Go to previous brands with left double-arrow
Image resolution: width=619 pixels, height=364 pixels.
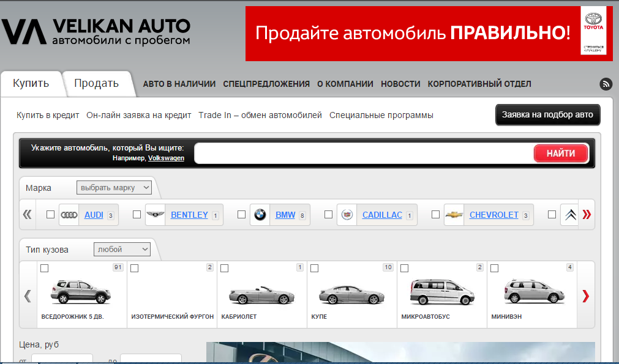27,215
